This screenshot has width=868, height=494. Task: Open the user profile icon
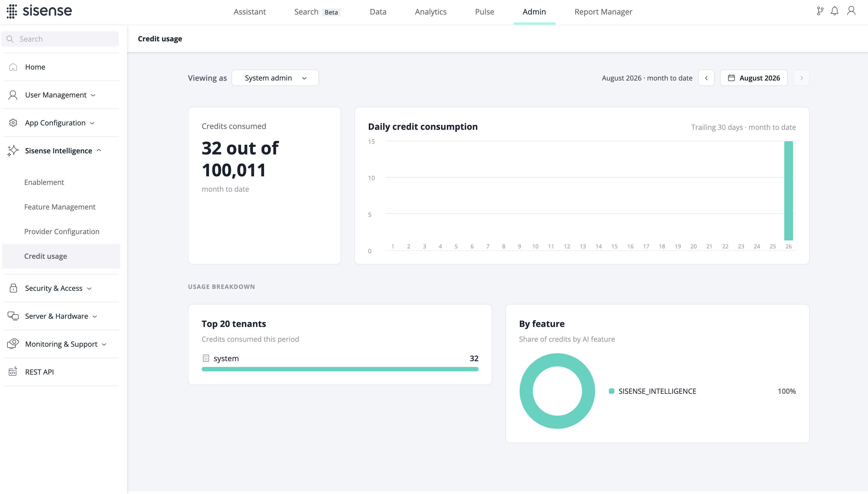(x=851, y=11)
